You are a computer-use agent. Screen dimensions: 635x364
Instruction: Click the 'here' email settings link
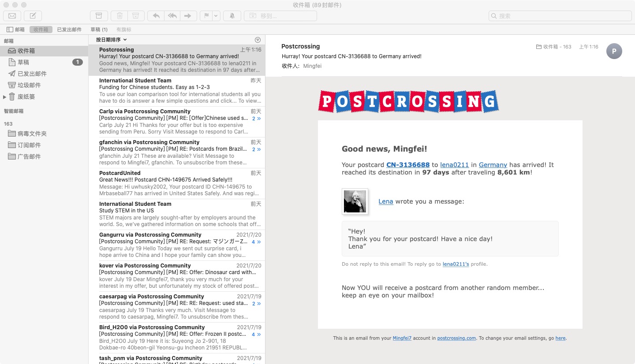[x=560, y=338]
